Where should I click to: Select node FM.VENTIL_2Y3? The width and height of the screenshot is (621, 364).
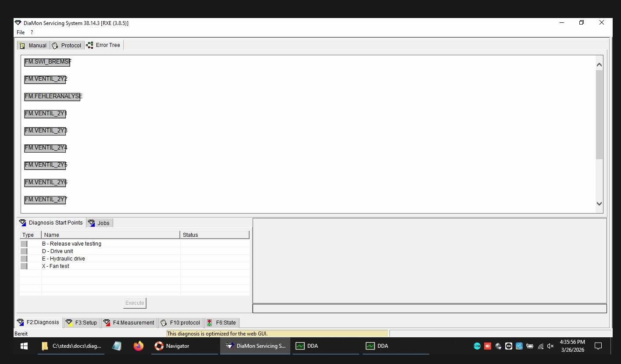45,130
